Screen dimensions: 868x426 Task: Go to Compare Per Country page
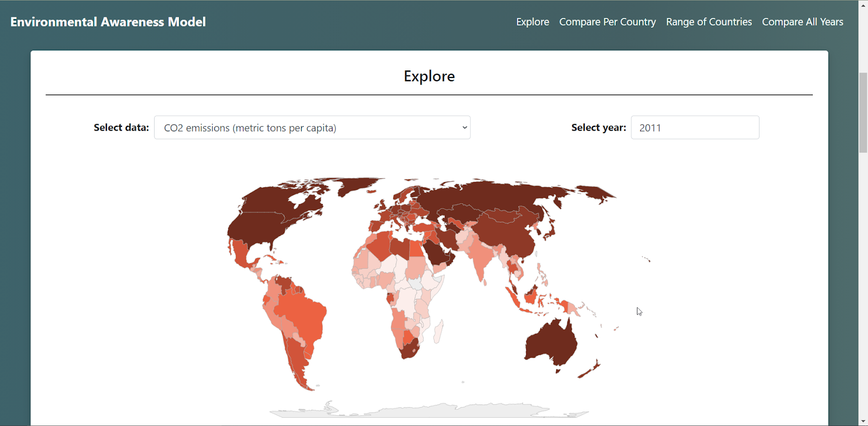(607, 22)
